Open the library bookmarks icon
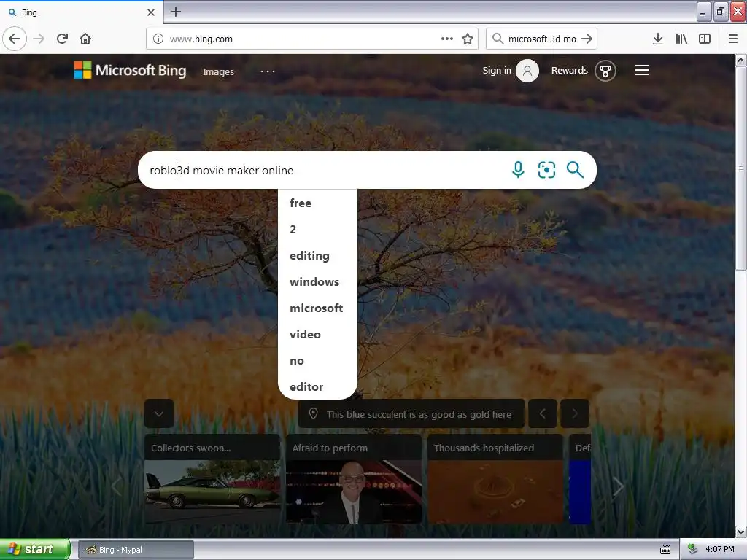 tap(681, 39)
